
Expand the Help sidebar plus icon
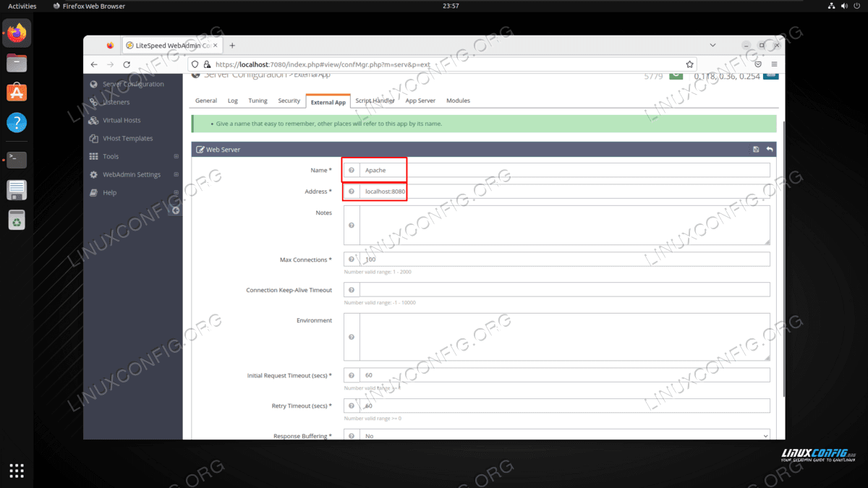(x=176, y=192)
